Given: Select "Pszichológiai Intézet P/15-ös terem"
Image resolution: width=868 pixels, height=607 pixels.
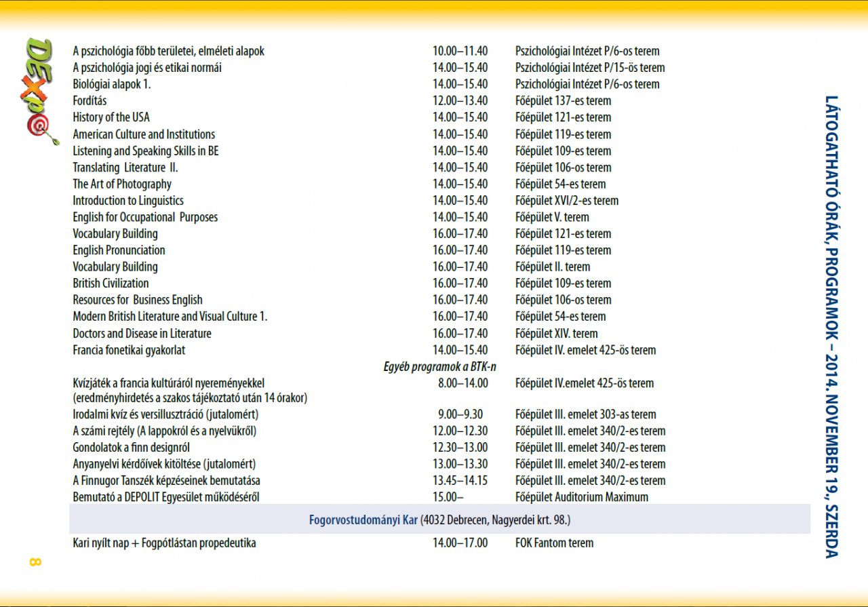Looking at the screenshot, I should [590, 68].
